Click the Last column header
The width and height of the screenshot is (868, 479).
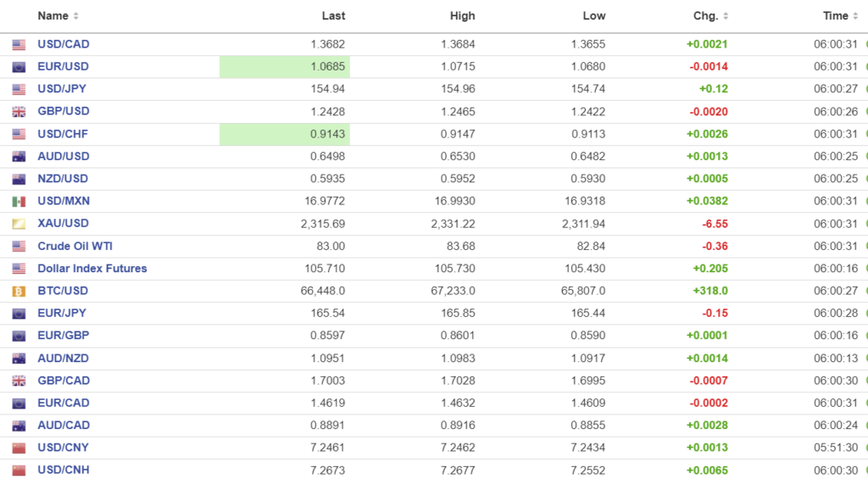[333, 16]
